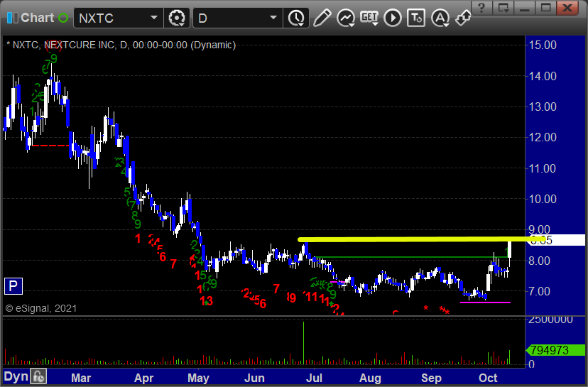Click the 10.00 price axis label

(x=543, y=199)
